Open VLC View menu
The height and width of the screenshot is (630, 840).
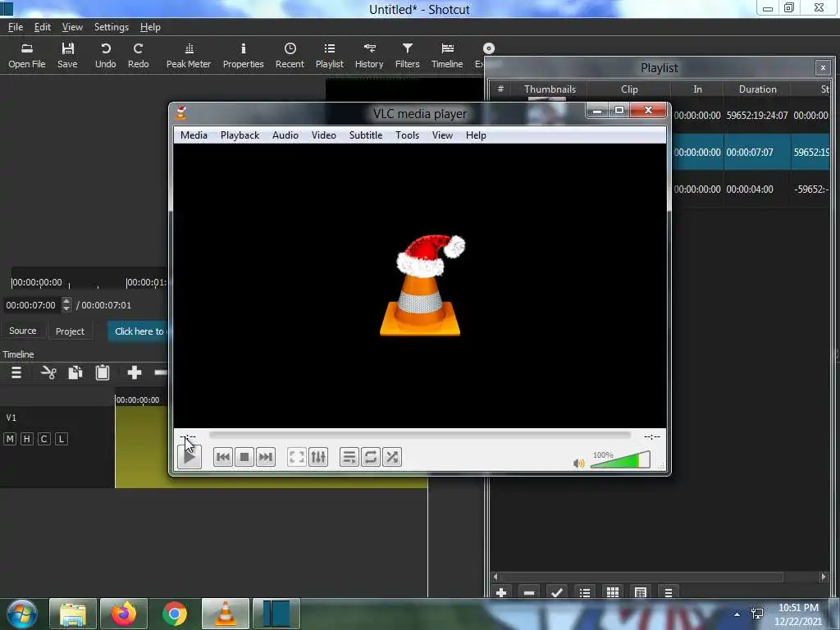click(442, 135)
